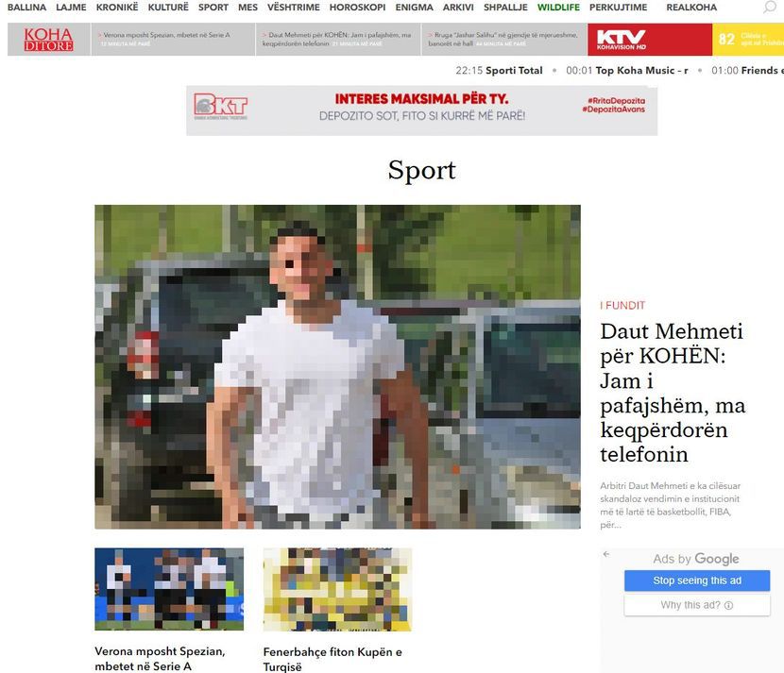Click the KTV Kohavision HD logo
Screen dimensions: 784x673
pos(621,40)
